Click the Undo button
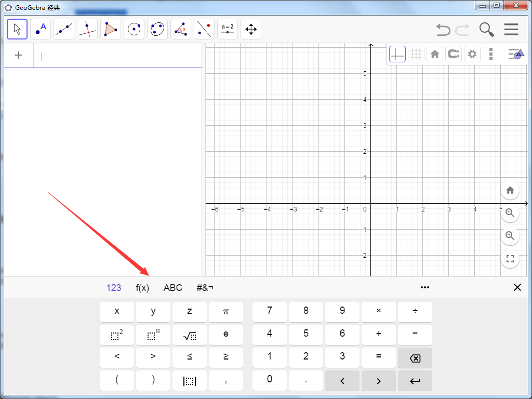Image resolution: width=532 pixels, height=399 pixels. pos(443,30)
